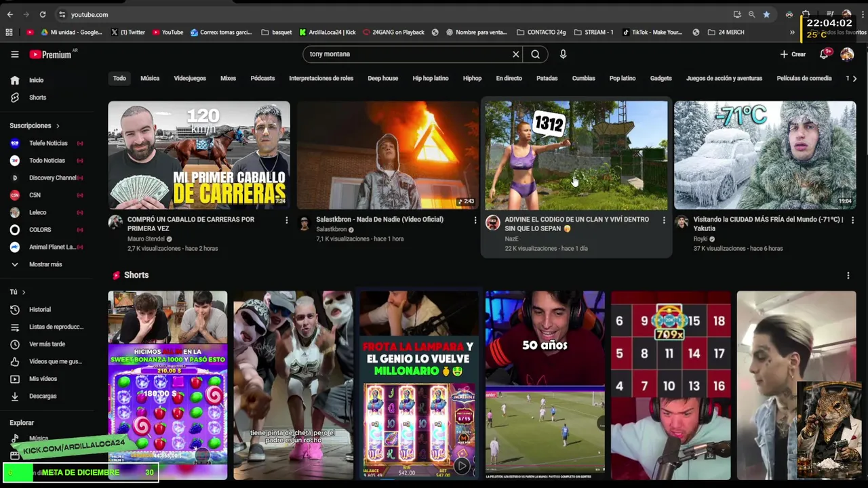Viewport: 868px width, 488px height.
Task: Open the YouTube hamburger guide menu
Action: click(x=14, y=54)
